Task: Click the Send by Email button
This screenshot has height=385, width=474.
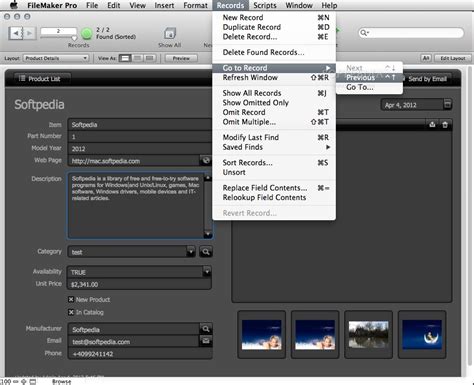Action: pos(427,79)
